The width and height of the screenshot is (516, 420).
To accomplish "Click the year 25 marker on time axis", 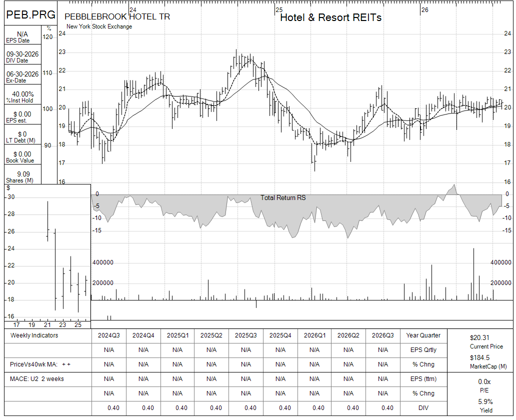I will 278,10.
